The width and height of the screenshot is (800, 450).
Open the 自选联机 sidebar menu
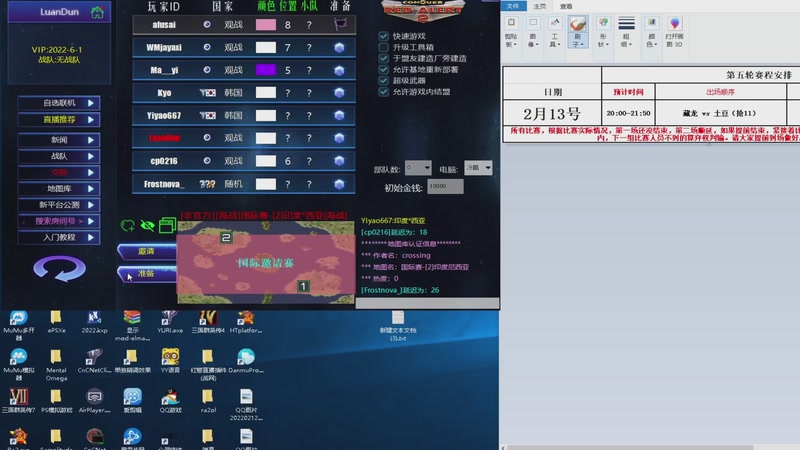[x=59, y=103]
